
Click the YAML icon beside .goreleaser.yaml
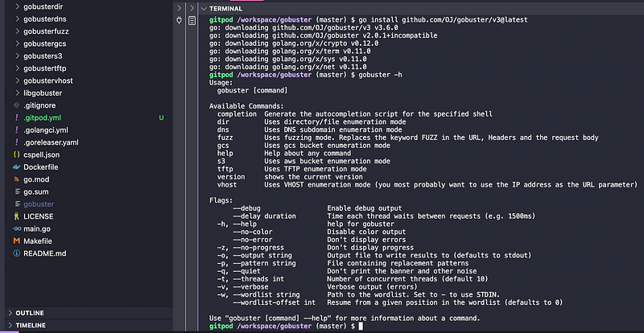[16, 142]
